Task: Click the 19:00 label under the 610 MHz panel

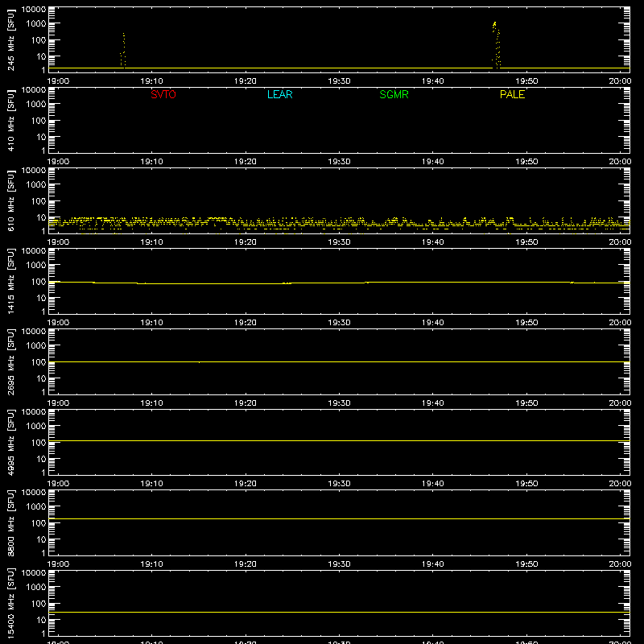Action: tap(58, 242)
